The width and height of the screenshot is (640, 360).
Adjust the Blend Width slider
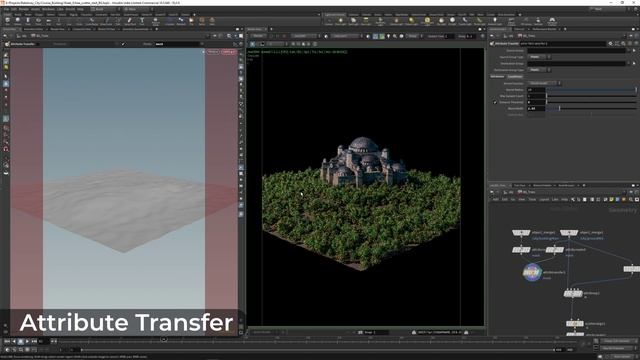(591, 108)
